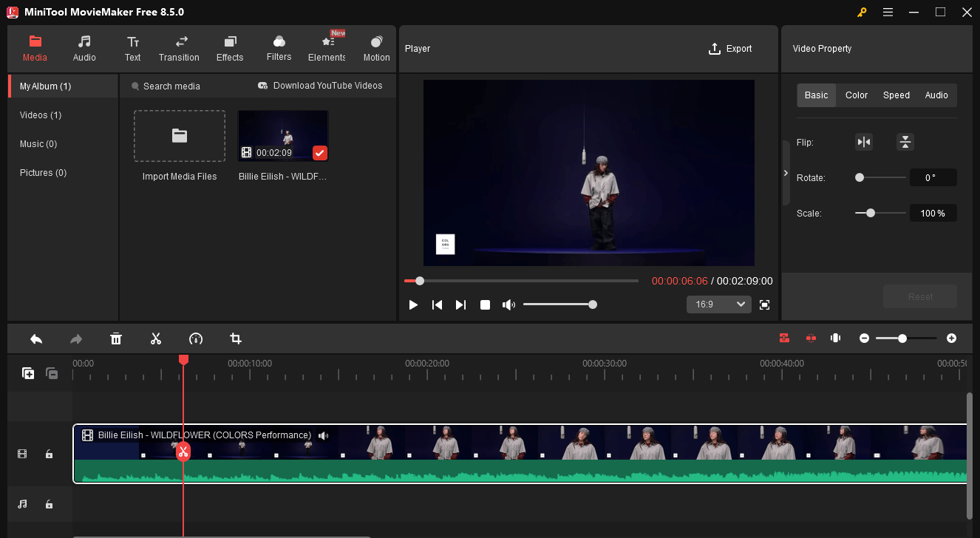Open the Speed controller icon above the timeline
This screenshot has width=980, height=538.
(x=196, y=338)
